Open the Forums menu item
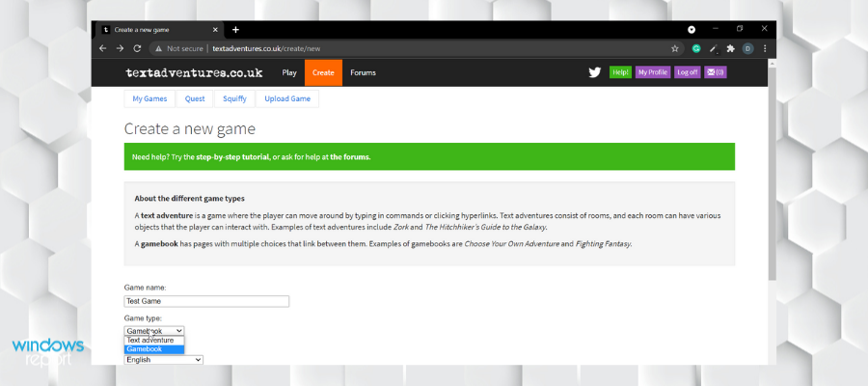868x386 pixels. [x=364, y=72]
